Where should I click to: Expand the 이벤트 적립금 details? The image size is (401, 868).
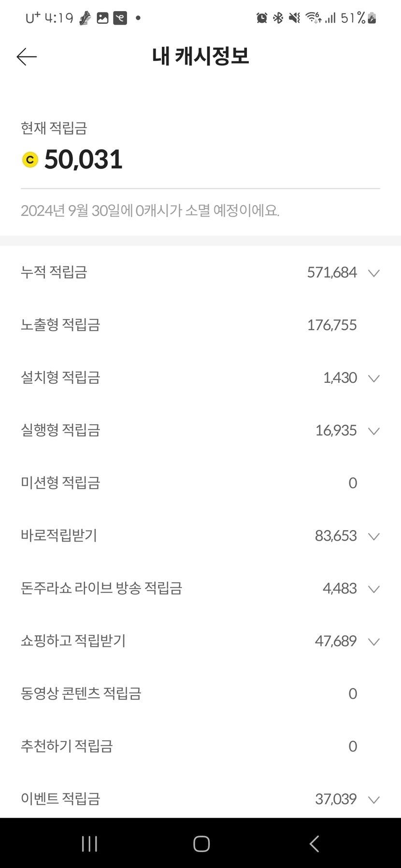(x=373, y=799)
